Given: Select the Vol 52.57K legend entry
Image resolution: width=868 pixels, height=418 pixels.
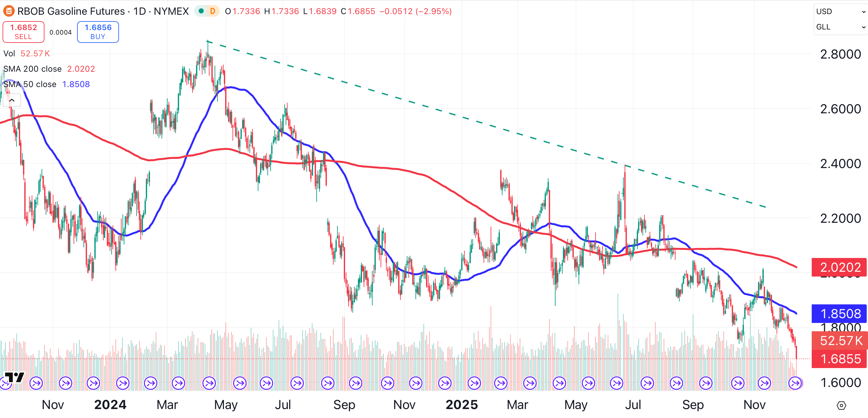Looking at the screenshot, I should click(x=10, y=53).
